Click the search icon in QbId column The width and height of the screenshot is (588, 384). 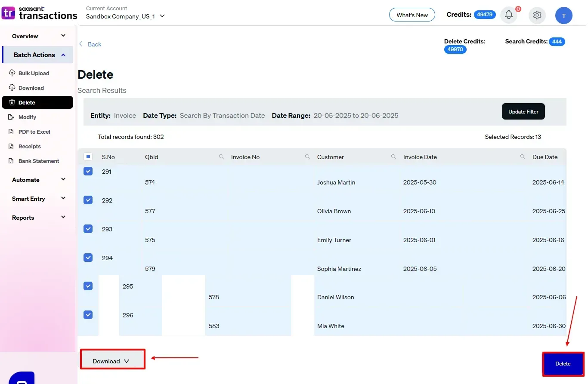click(221, 157)
